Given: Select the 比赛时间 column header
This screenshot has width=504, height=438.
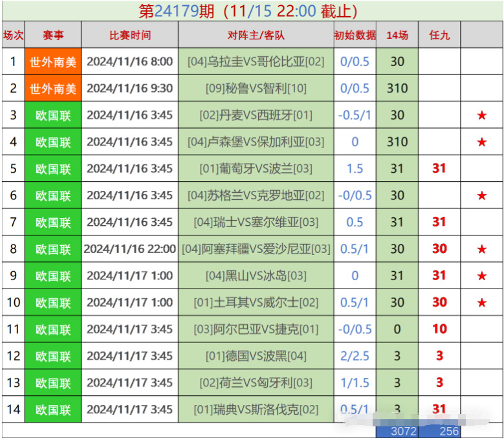Looking at the screenshot, I should point(129,35).
